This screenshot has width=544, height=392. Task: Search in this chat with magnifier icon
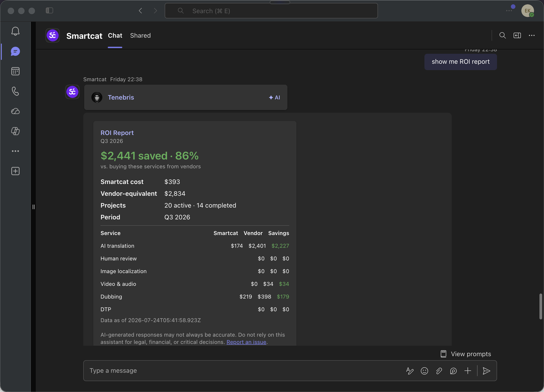pos(502,36)
